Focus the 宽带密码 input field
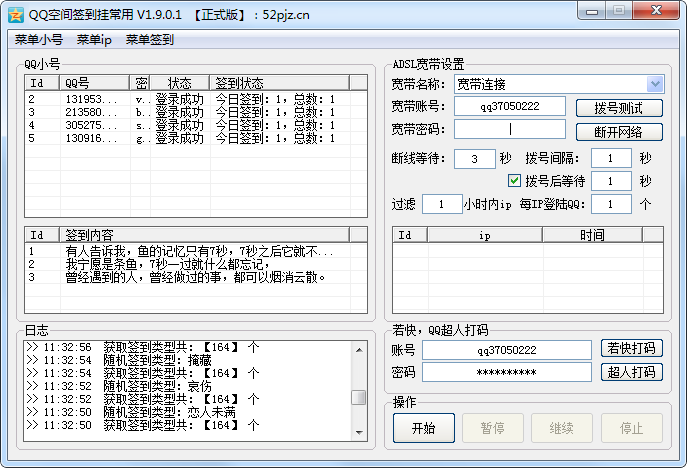This screenshot has height=468, width=687. pyautogui.click(x=510, y=129)
